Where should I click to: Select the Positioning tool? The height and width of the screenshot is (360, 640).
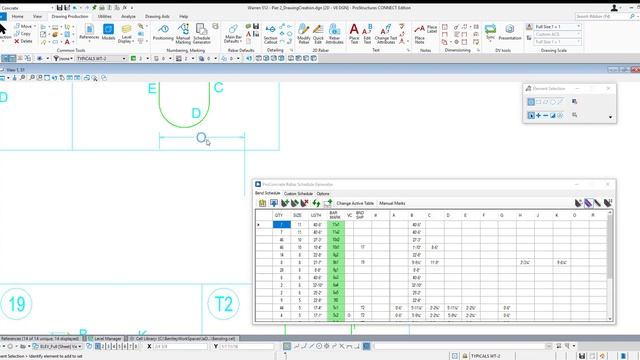coord(163,32)
